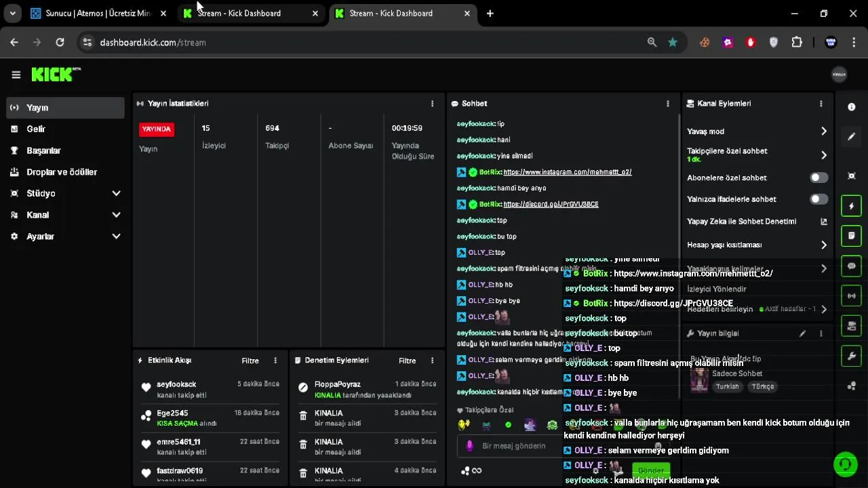Click the green checkmark emote
This screenshot has height=488, width=868.
[508, 425]
